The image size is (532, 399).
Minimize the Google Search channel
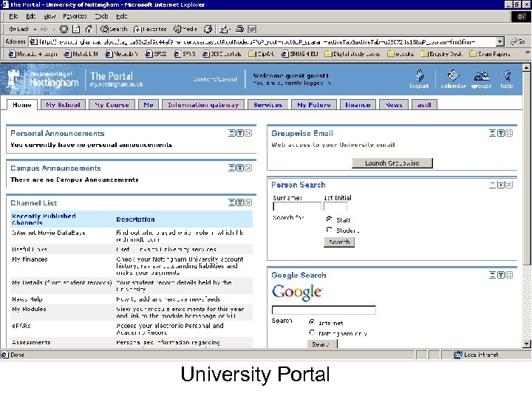[493, 275]
